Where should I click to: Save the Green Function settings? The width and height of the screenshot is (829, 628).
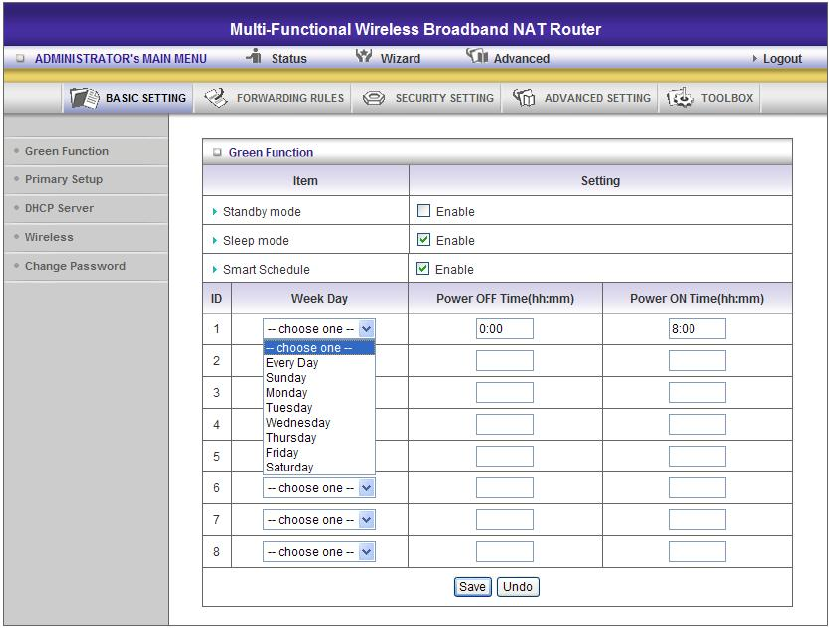pos(472,587)
